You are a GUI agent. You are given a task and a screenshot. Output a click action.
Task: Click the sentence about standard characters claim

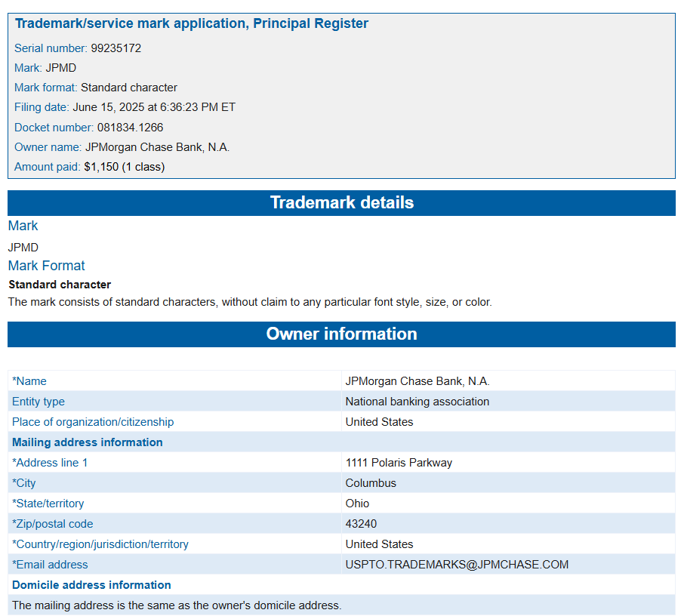[x=250, y=302]
